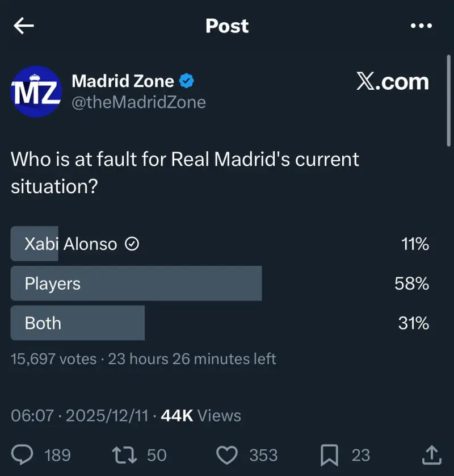Click the blue verified badge
The image size is (454, 476).
tap(187, 81)
